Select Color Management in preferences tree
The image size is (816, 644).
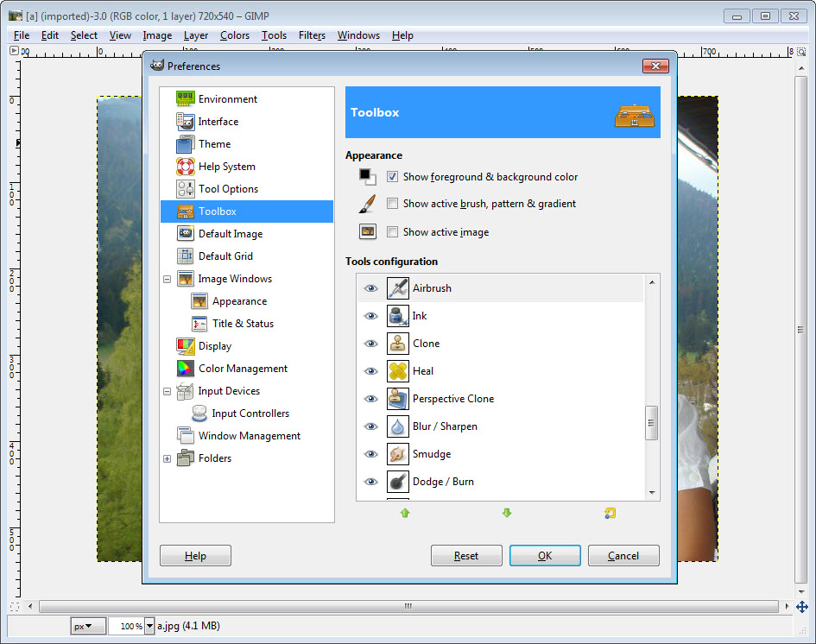pyautogui.click(x=243, y=369)
